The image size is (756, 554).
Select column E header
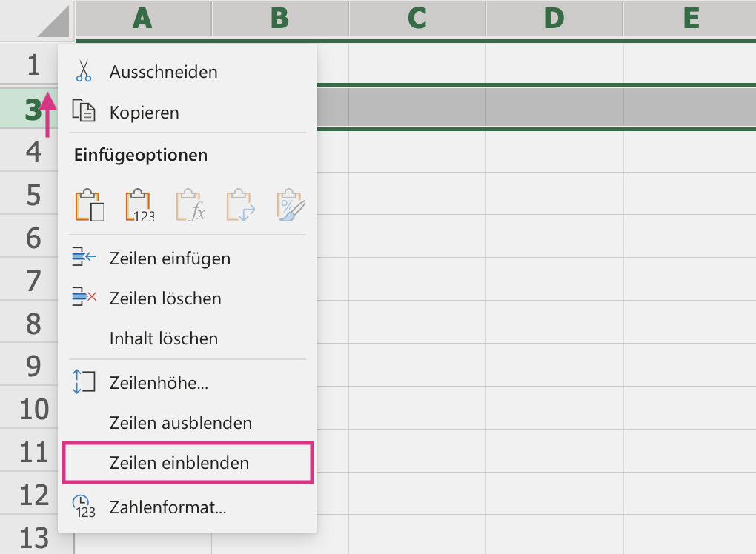click(x=691, y=19)
